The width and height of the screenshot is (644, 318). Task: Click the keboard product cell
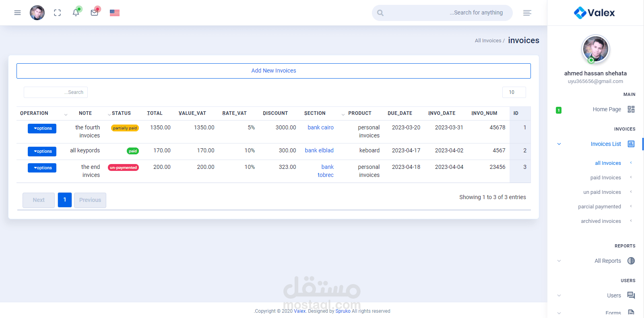369,150
